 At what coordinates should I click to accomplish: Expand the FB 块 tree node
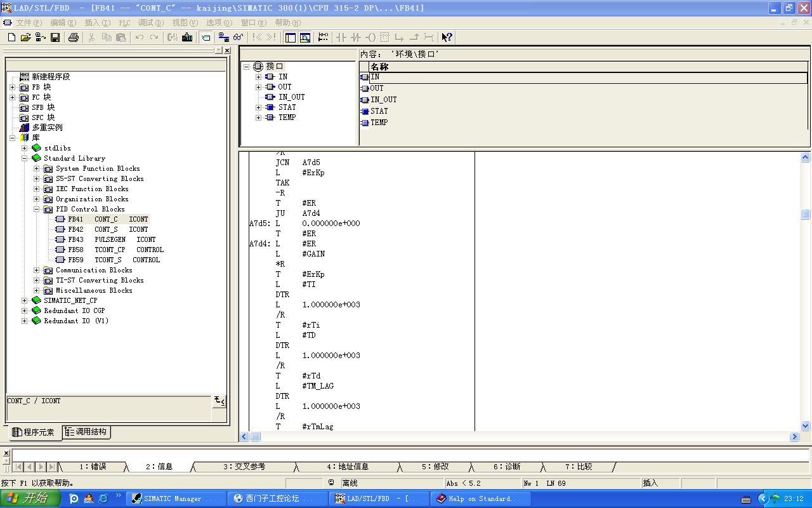point(12,87)
